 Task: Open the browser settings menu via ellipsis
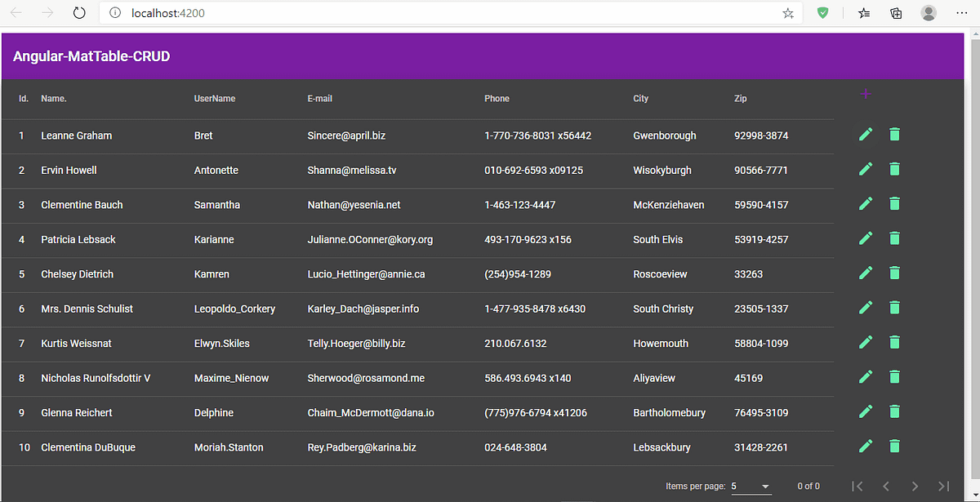(x=962, y=13)
